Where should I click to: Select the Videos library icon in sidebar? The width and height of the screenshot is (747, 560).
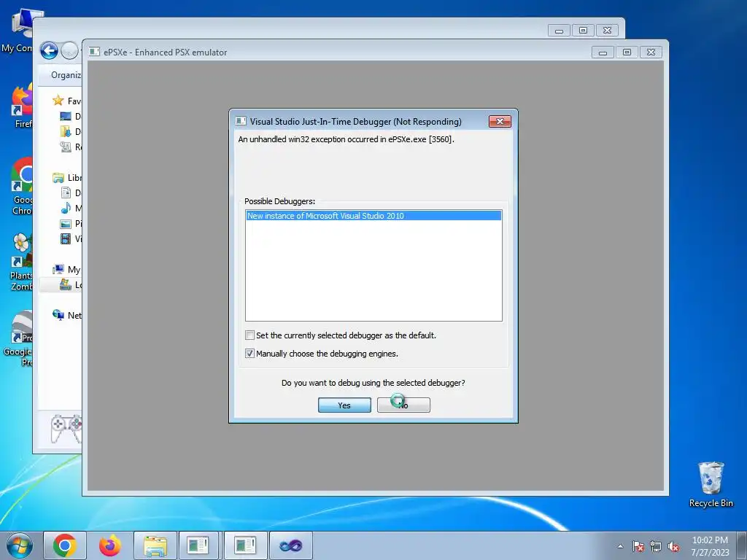coord(66,238)
